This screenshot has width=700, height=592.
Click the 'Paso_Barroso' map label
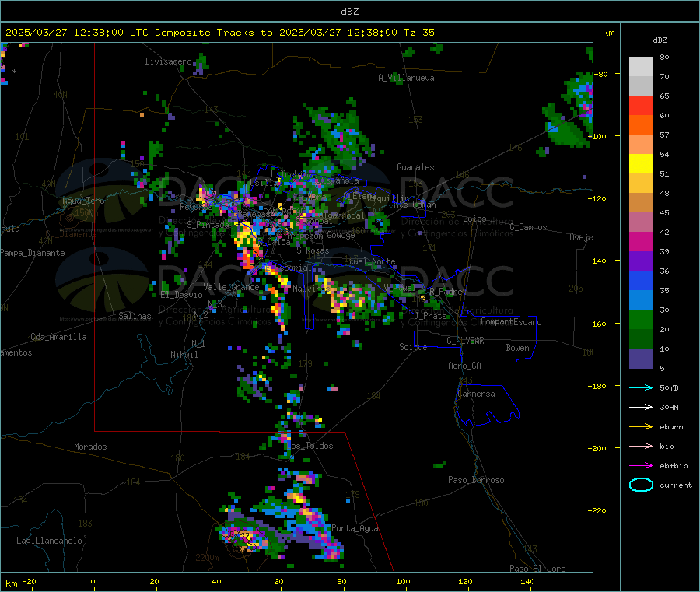point(476,480)
